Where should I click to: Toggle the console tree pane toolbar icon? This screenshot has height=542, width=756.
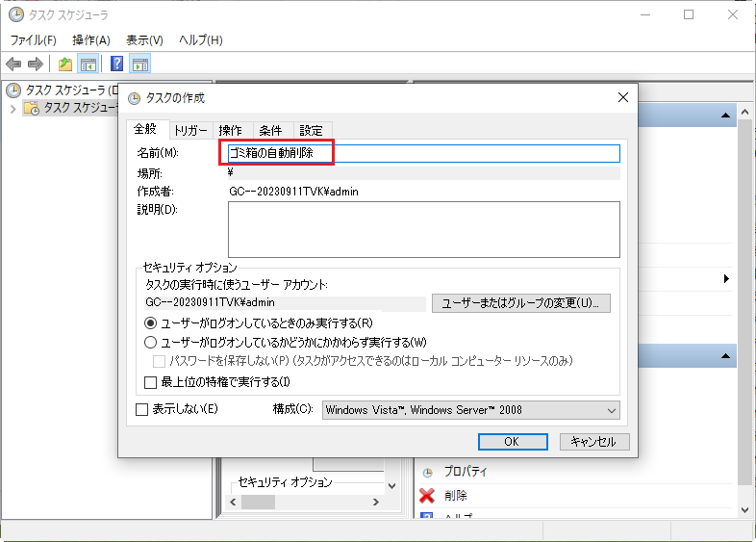pos(88,64)
